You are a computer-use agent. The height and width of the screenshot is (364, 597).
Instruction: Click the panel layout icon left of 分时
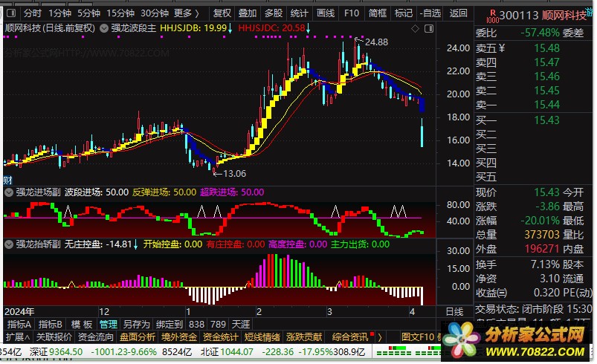pyautogui.click(x=11, y=13)
